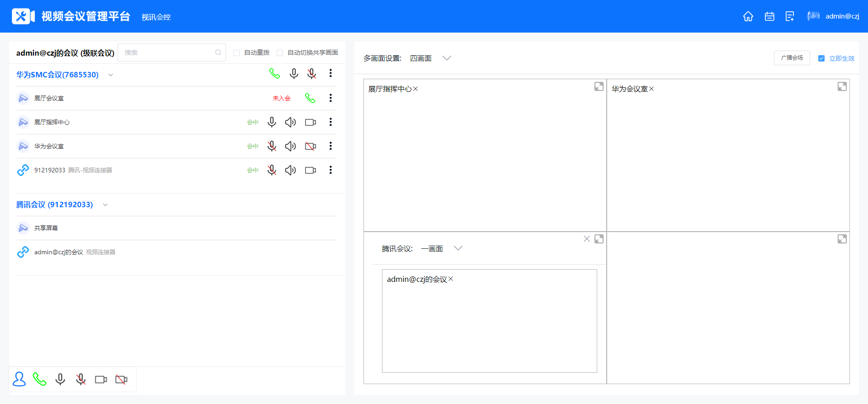Open the meeting notes list icon in header
868x404 pixels.
(x=790, y=16)
